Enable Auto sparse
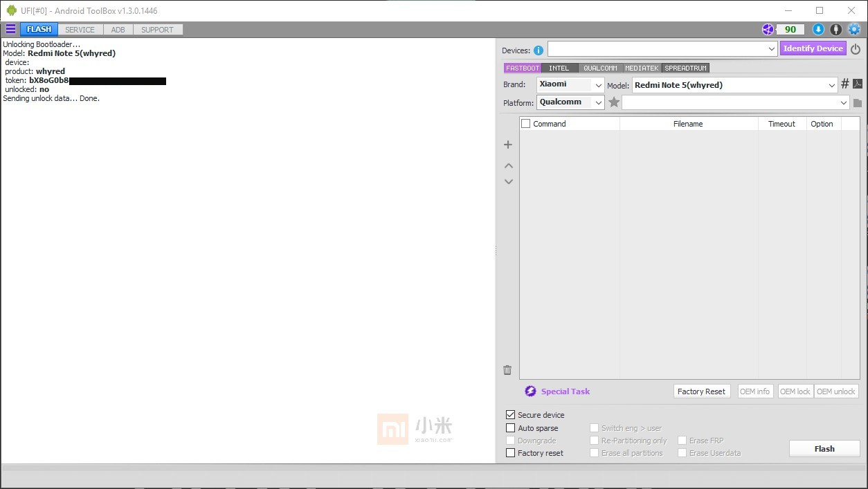The height and width of the screenshot is (489, 868). (511, 428)
